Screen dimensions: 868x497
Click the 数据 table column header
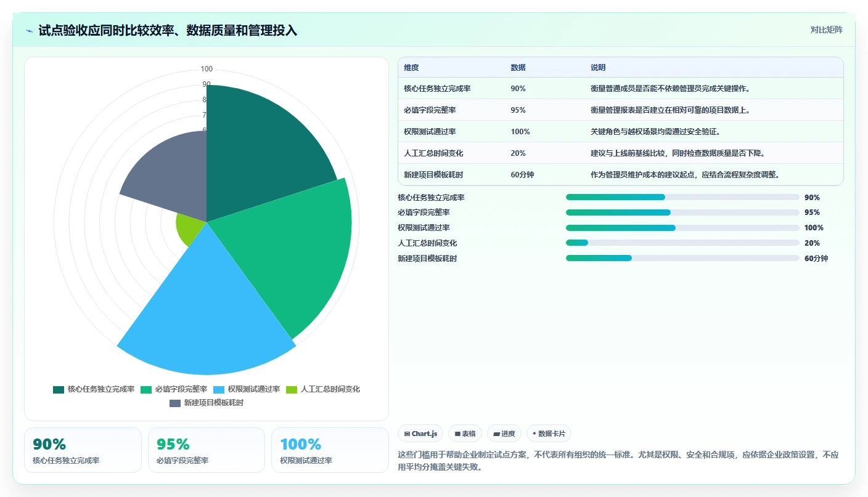pyautogui.click(x=518, y=68)
